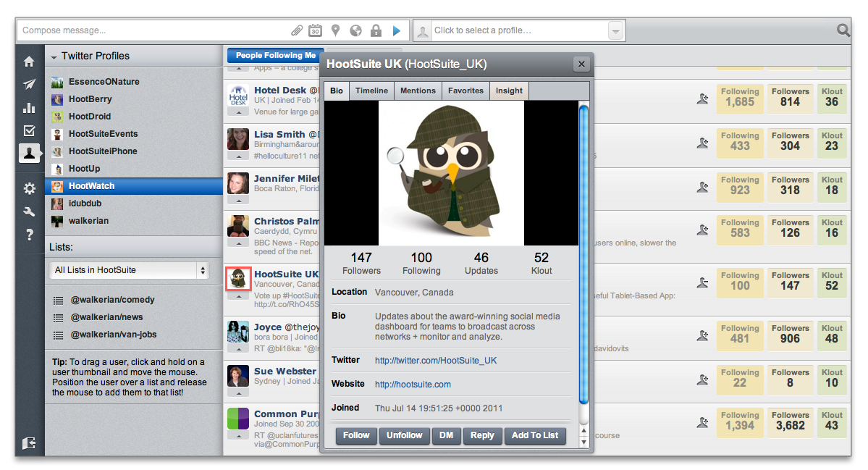The height and width of the screenshot is (470, 868).
Task: Click the Add To List button
Action: (x=535, y=436)
